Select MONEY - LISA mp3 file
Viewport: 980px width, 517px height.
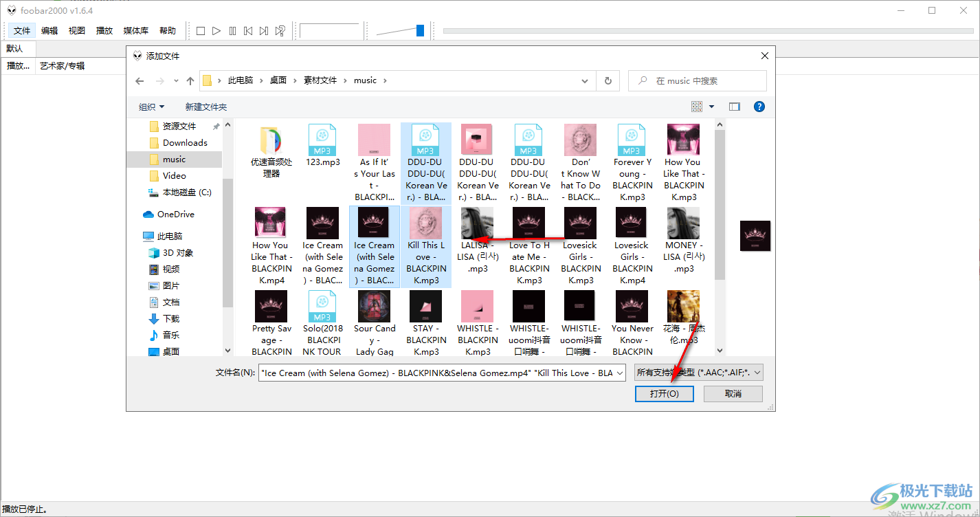pos(683,241)
